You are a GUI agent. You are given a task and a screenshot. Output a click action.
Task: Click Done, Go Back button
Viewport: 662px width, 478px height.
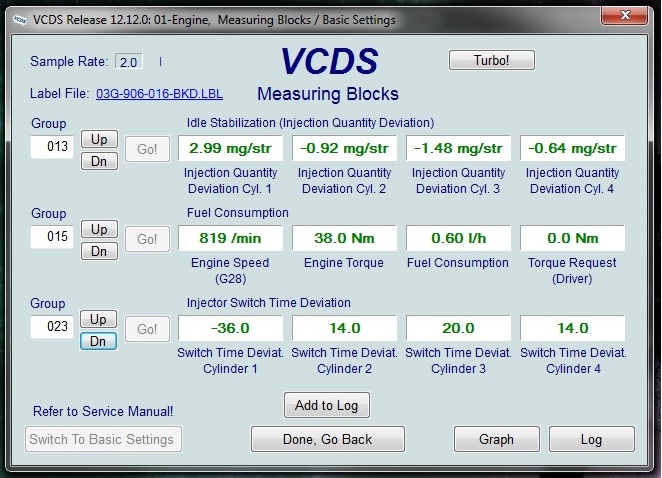[328, 439]
